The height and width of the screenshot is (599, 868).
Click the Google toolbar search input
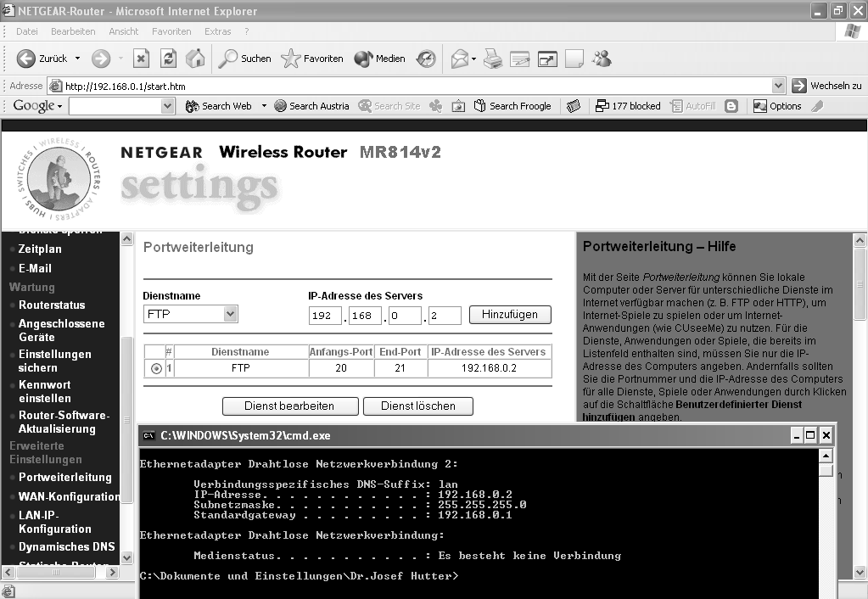[x=115, y=106]
